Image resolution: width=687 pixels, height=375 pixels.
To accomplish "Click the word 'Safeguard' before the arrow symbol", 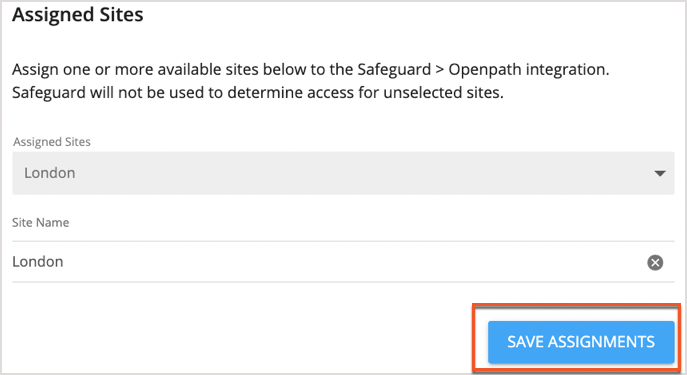I will [x=394, y=69].
